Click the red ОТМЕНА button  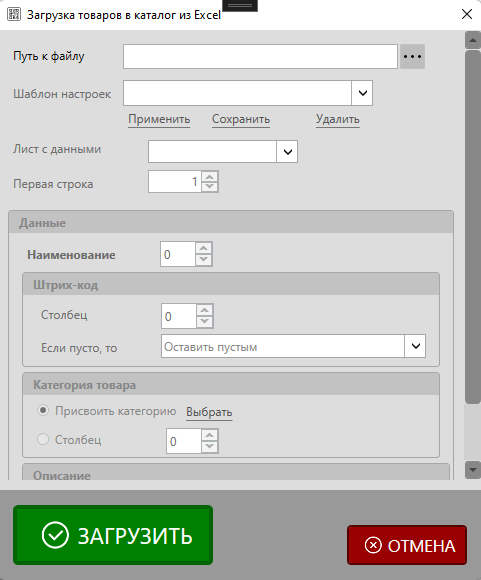coord(407,545)
